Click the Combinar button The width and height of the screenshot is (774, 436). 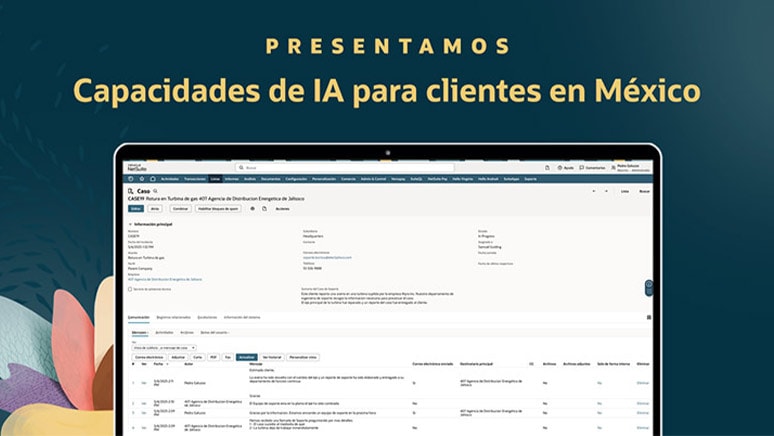180,209
